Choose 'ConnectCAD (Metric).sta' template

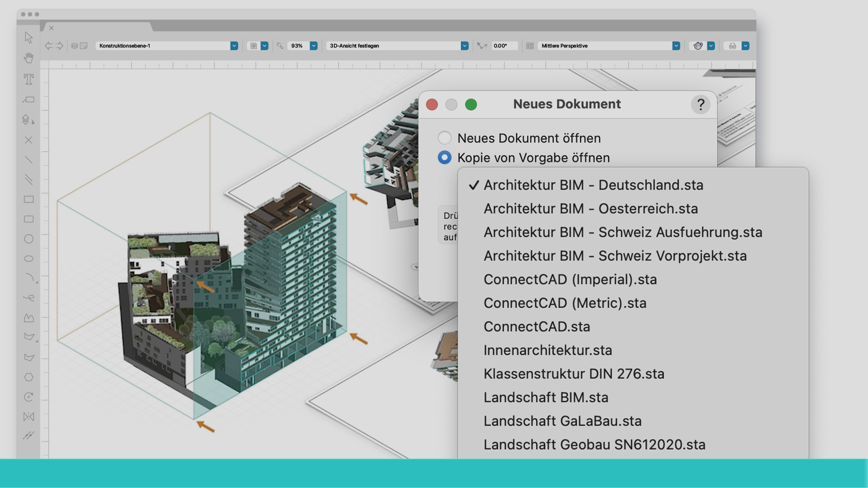[x=633, y=303]
